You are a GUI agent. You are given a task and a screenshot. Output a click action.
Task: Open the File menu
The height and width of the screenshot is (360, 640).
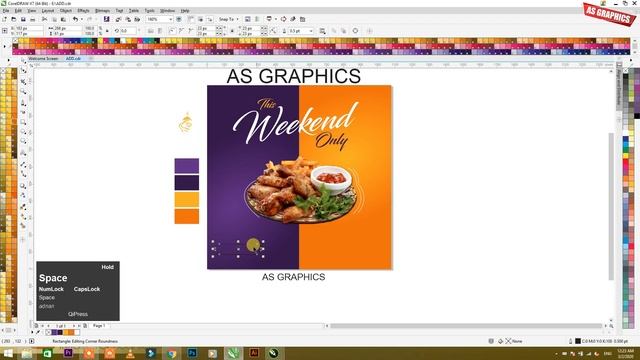click(x=6, y=11)
